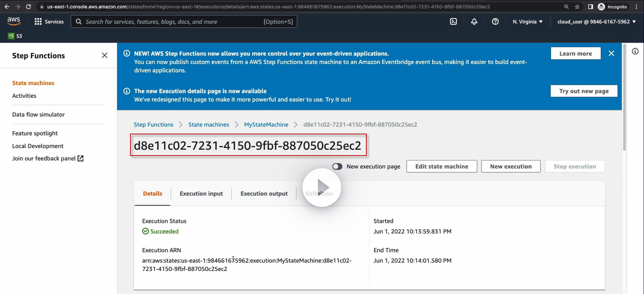644x294 pixels.
Task: Open the Services grid menu
Action: point(38,22)
